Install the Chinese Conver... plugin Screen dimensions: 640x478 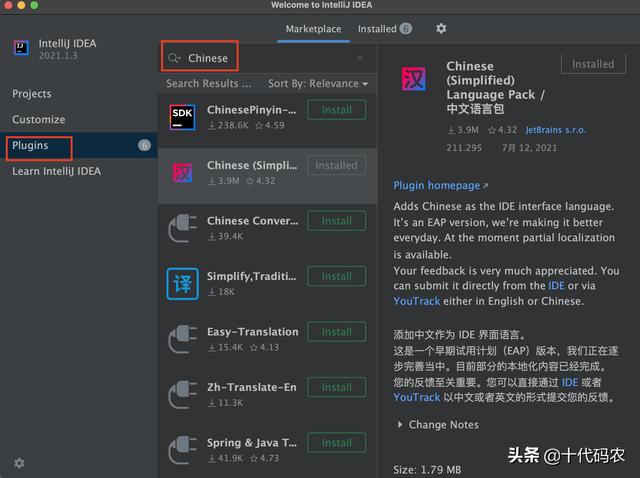(x=337, y=221)
